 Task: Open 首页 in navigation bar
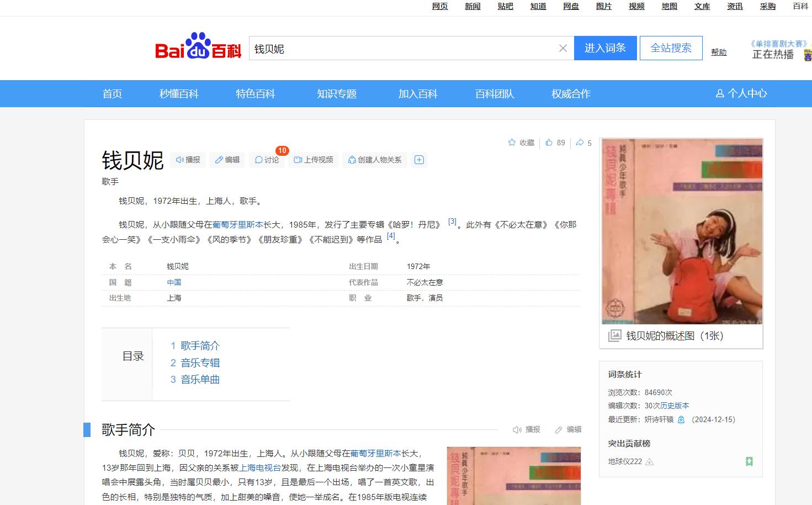(x=113, y=93)
